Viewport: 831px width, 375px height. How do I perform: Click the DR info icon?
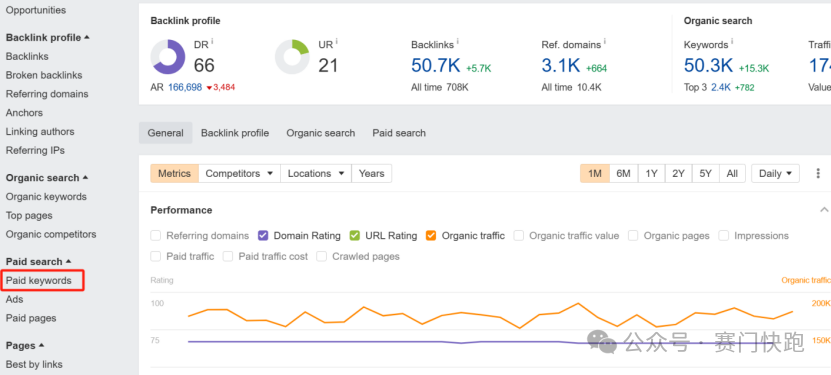tap(212, 41)
